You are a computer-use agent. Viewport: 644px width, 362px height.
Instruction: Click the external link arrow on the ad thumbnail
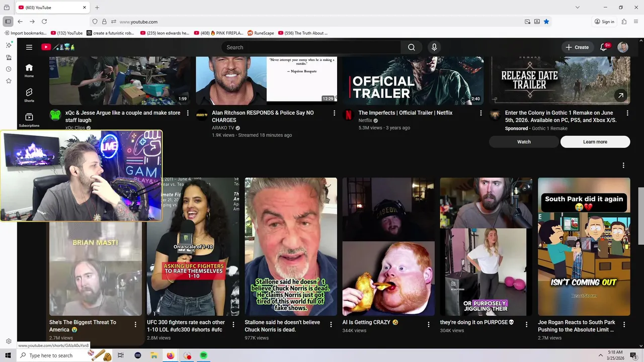tap(621, 95)
